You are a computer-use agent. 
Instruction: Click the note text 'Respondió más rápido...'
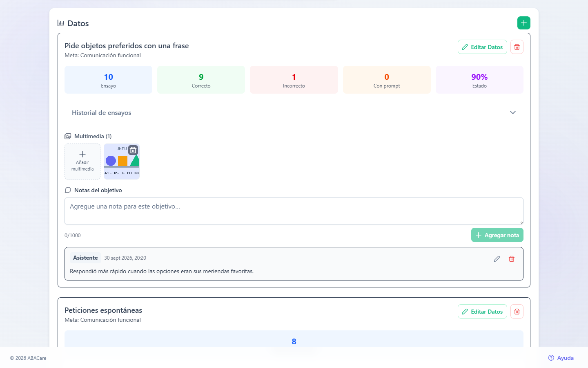click(x=162, y=271)
